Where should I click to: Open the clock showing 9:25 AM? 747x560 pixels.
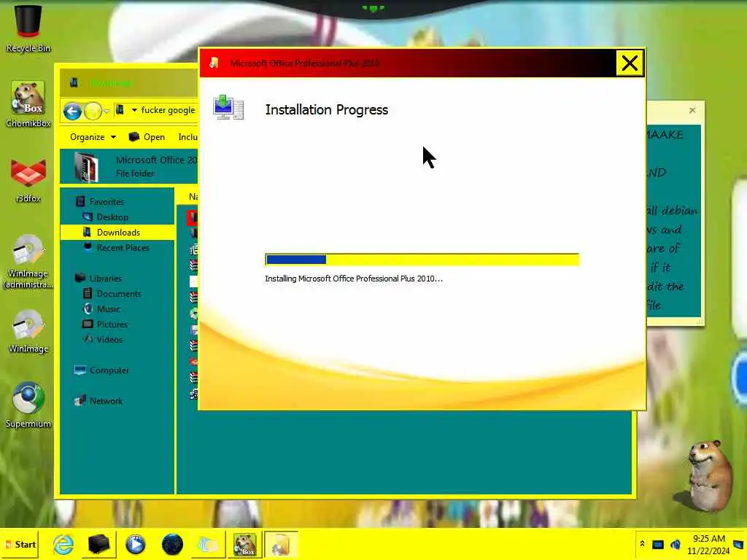pyautogui.click(x=708, y=544)
